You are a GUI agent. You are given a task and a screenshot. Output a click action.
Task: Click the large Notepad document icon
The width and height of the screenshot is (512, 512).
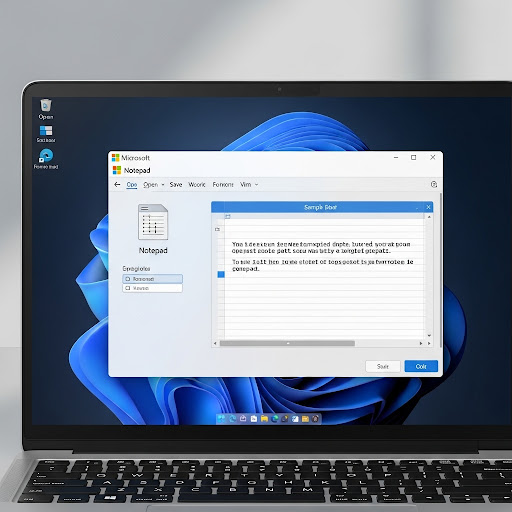coord(153,222)
